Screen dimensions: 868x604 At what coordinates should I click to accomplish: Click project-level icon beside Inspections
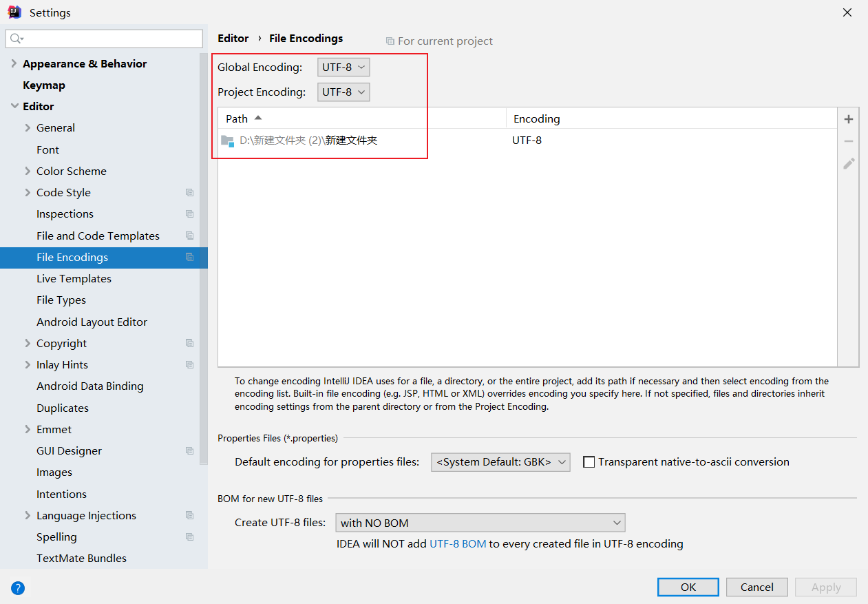click(190, 214)
